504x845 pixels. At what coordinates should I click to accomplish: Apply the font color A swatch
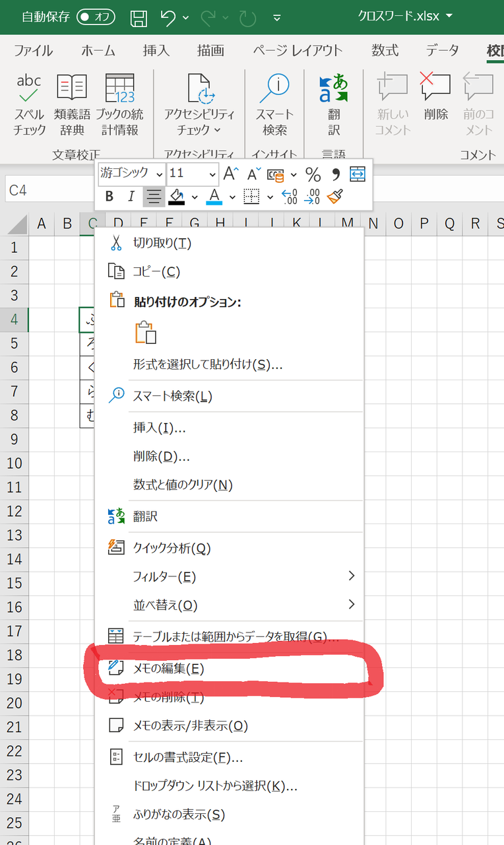pos(214,196)
